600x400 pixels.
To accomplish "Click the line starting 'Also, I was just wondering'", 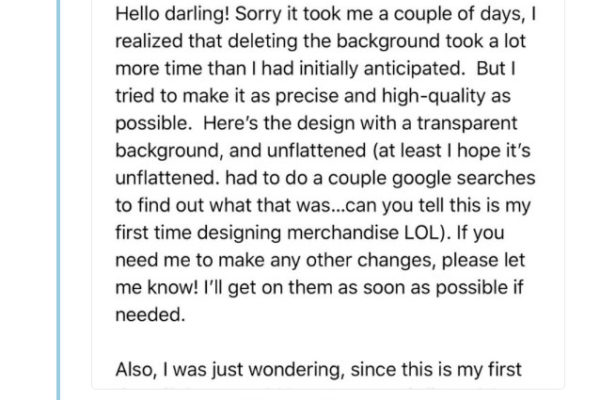I will (x=318, y=370).
